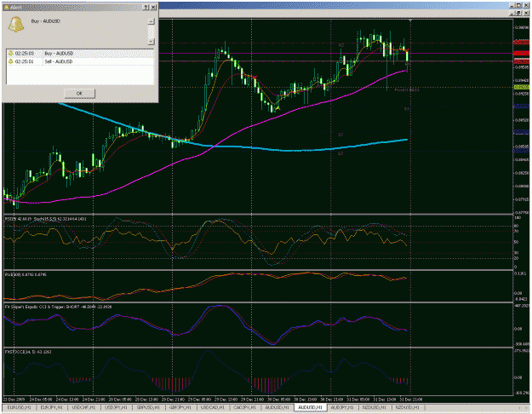The height and width of the screenshot is (414, 532).
Task: Select the 02:25:01 Sell - AUDUSD alert row
Action: (80, 61)
